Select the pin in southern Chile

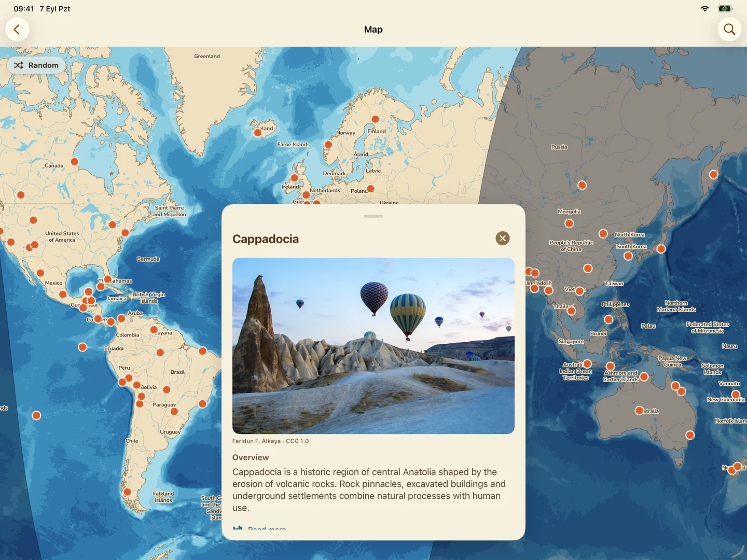(x=127, y=492)
